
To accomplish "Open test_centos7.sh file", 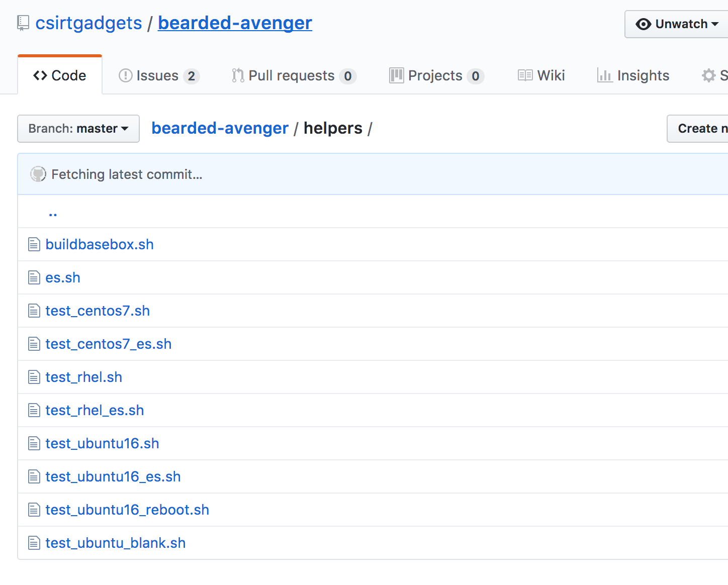I will click(x=98, y=311).
